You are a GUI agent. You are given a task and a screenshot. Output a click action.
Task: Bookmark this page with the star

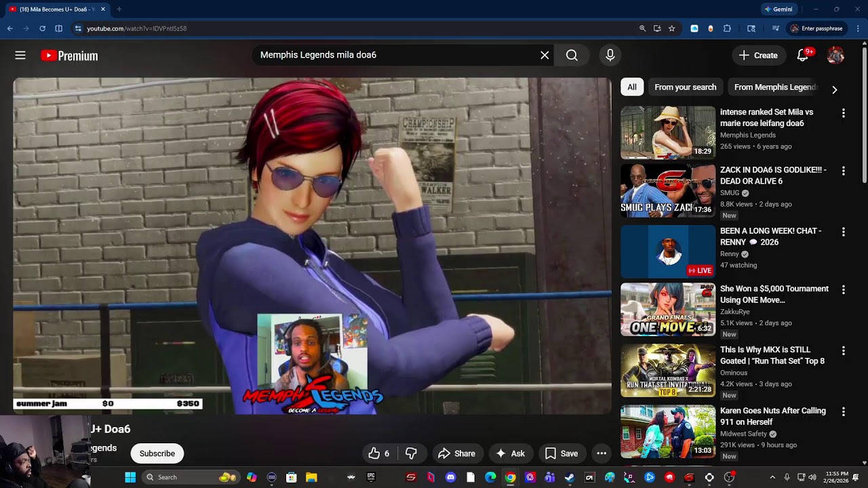(671, 28)
